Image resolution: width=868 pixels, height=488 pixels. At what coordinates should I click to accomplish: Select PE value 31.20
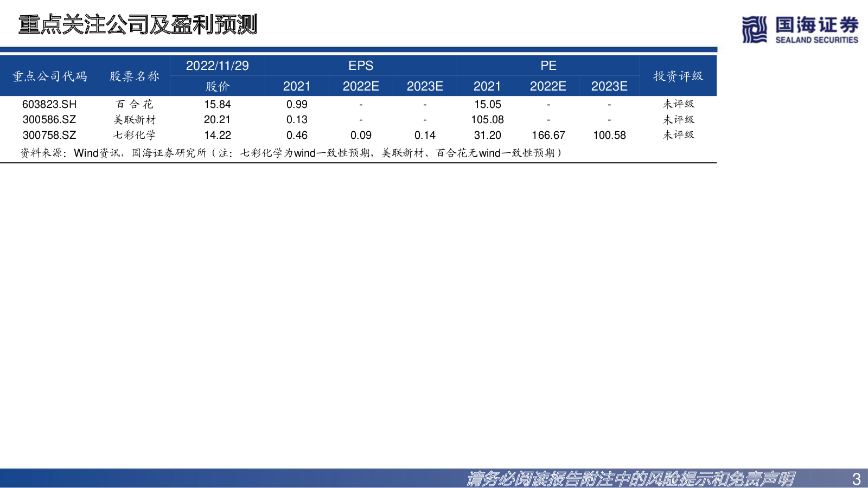click(x=488, y=135)
